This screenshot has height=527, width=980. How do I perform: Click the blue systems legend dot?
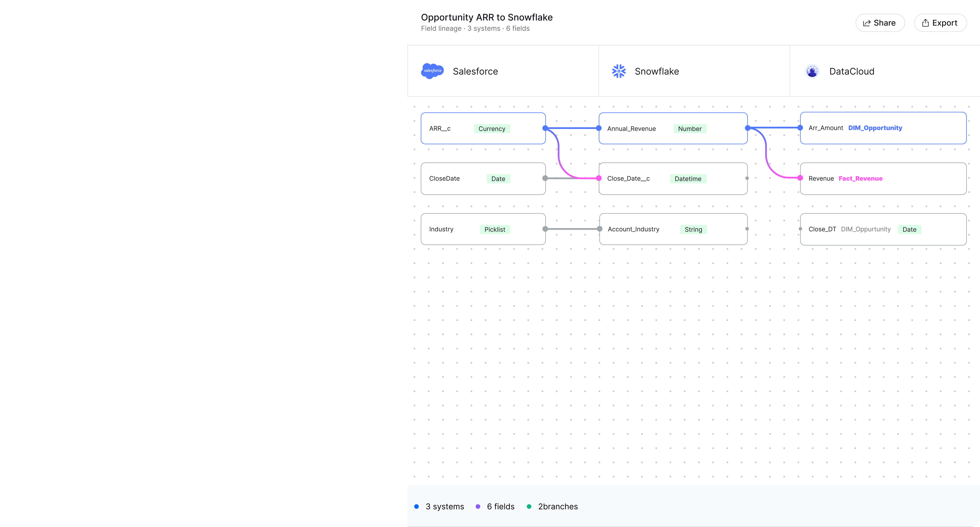pos(417,507)
